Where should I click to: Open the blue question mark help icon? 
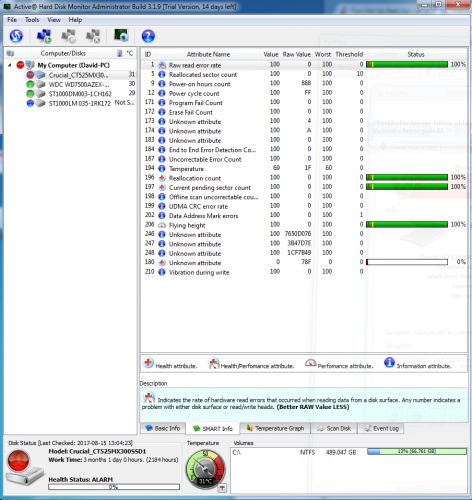(148, 36)
